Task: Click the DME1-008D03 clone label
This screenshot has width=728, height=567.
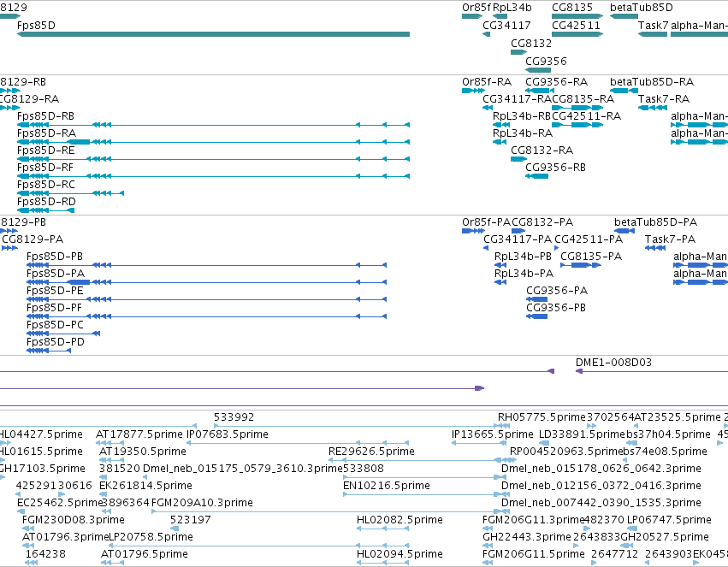Action: coord(613,363)
